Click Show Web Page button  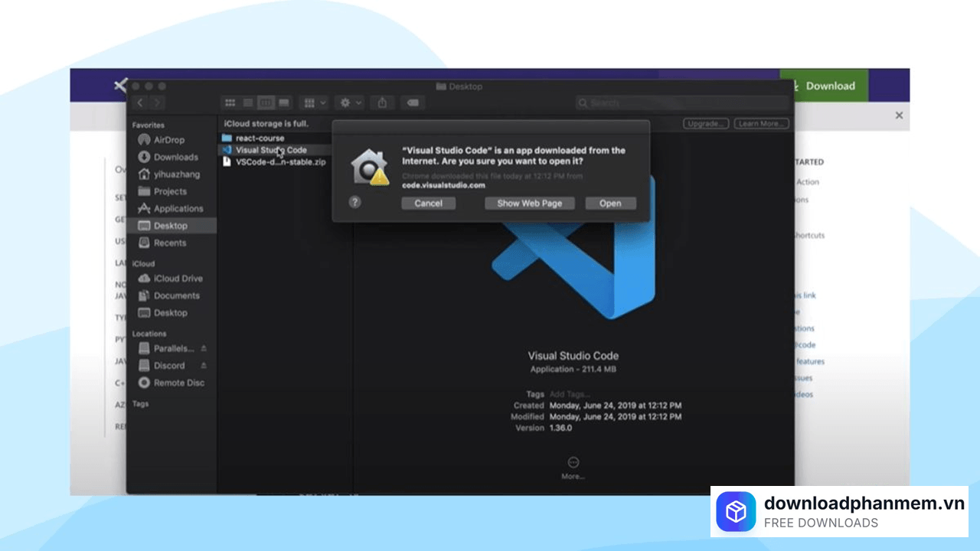click(x=529, y=203)
